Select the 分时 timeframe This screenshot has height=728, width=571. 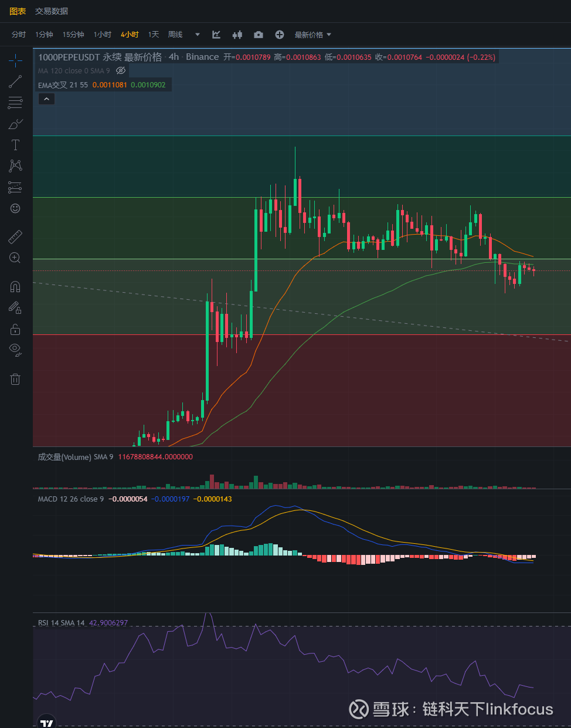click(x=19, y=35)
